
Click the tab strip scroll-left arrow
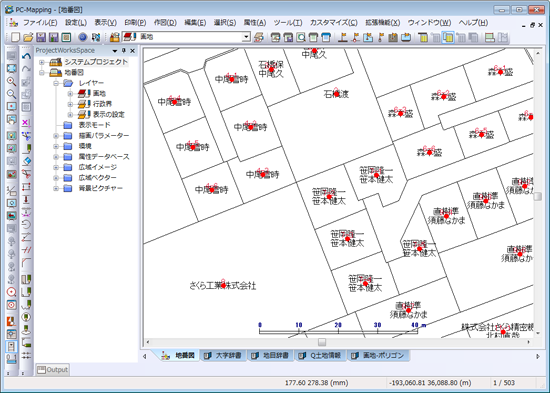point(145,357)
